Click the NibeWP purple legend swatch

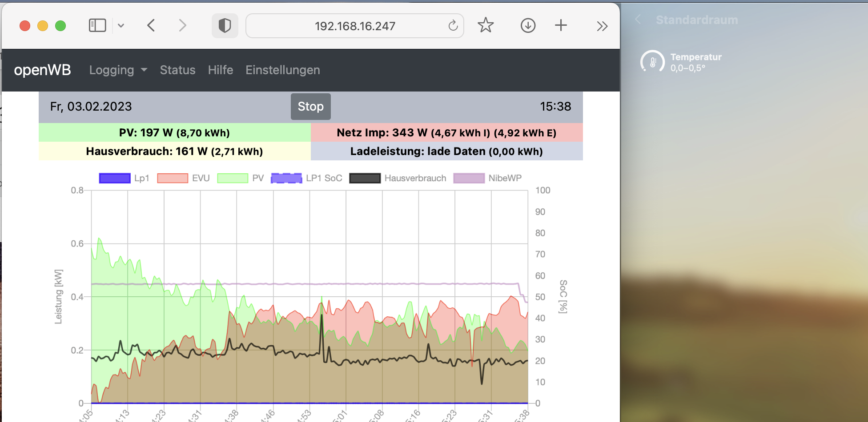[x=469, y=178]
